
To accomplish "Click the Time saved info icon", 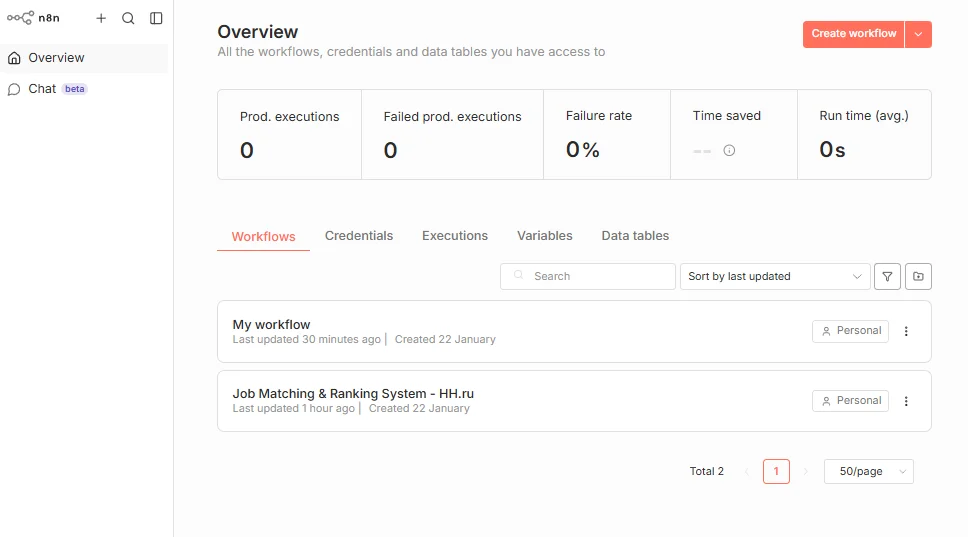I will coord(729,151).
